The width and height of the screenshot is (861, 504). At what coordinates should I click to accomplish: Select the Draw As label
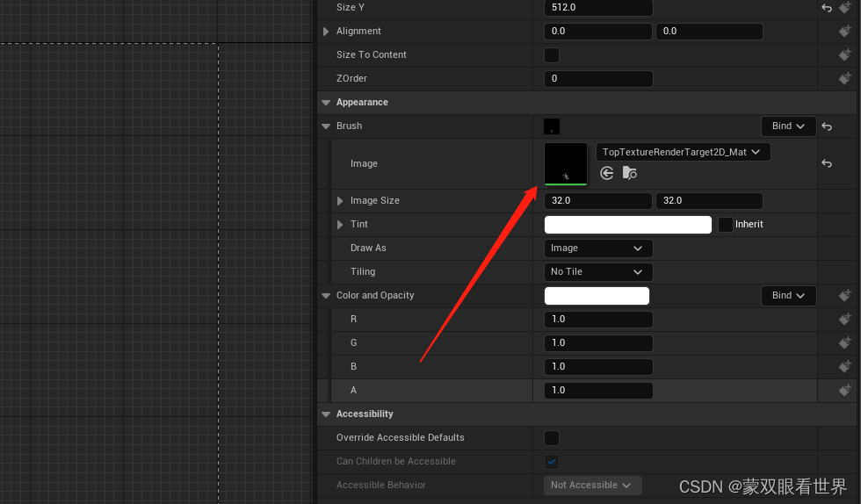(368, 248)
